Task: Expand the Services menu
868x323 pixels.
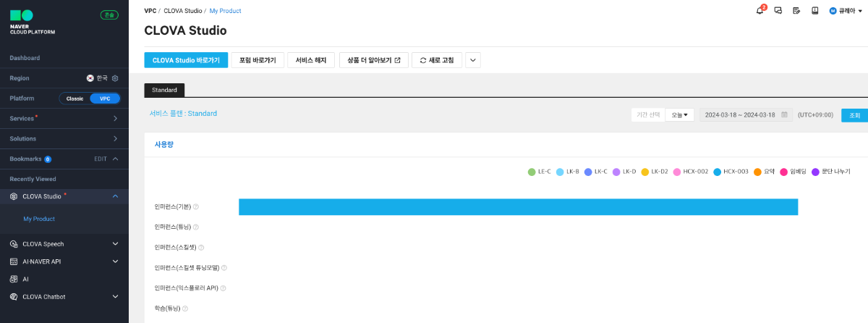Action: 115,118
